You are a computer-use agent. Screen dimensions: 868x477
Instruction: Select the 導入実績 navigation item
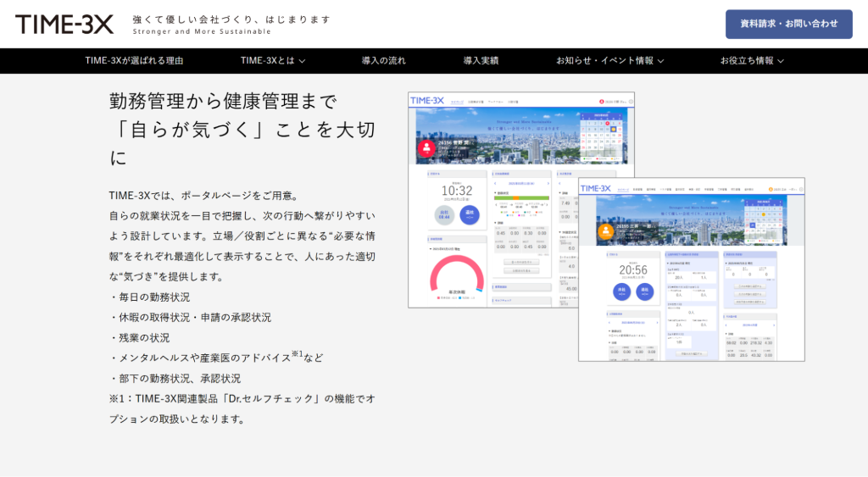(481, 61)
